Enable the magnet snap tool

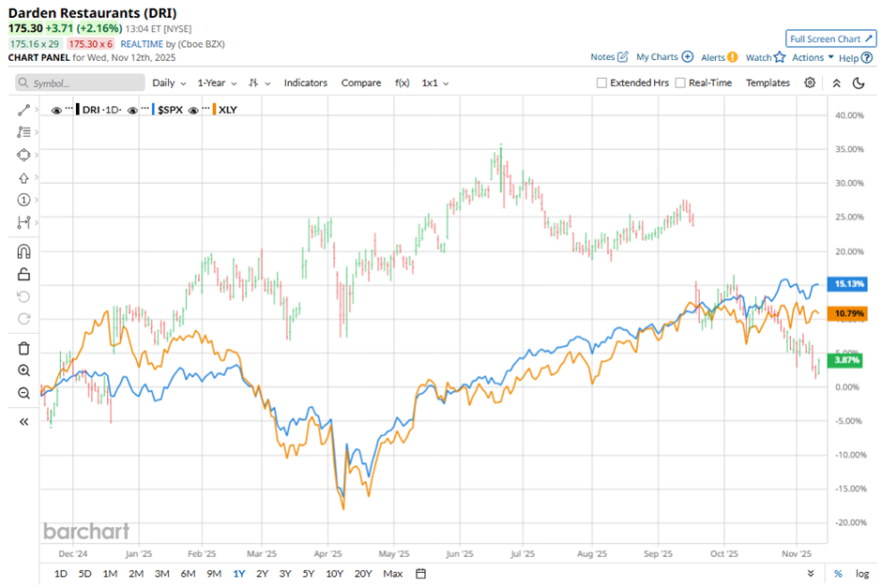click(x=23, y=251)
